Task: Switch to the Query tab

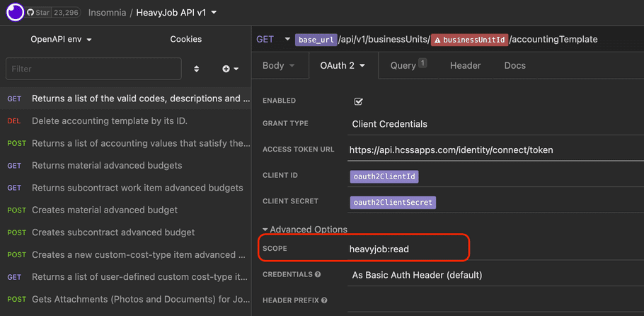Action: [x=408, y=65]
